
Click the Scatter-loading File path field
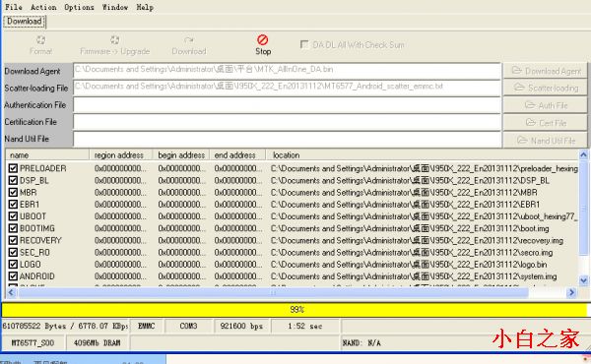(x=287, y=88)
